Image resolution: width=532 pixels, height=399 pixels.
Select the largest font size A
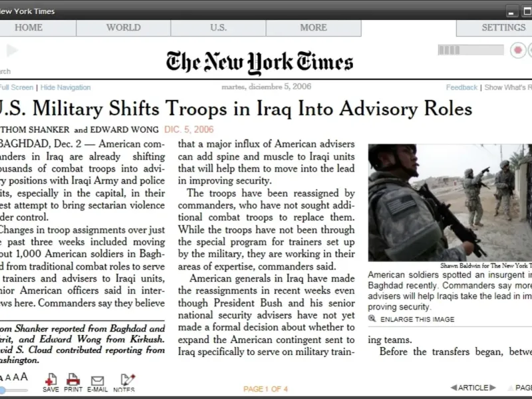(24, 376)
